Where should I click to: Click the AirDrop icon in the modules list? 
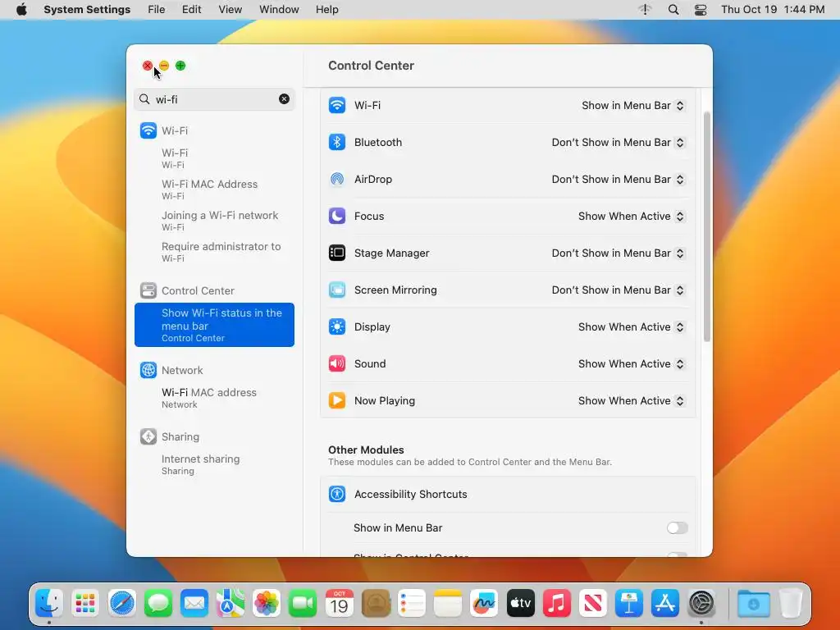337,179
